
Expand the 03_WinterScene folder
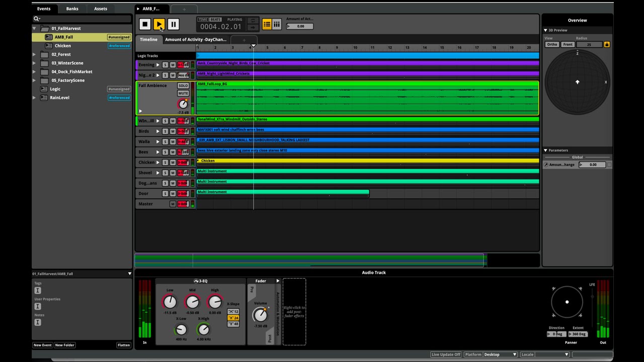35,63
